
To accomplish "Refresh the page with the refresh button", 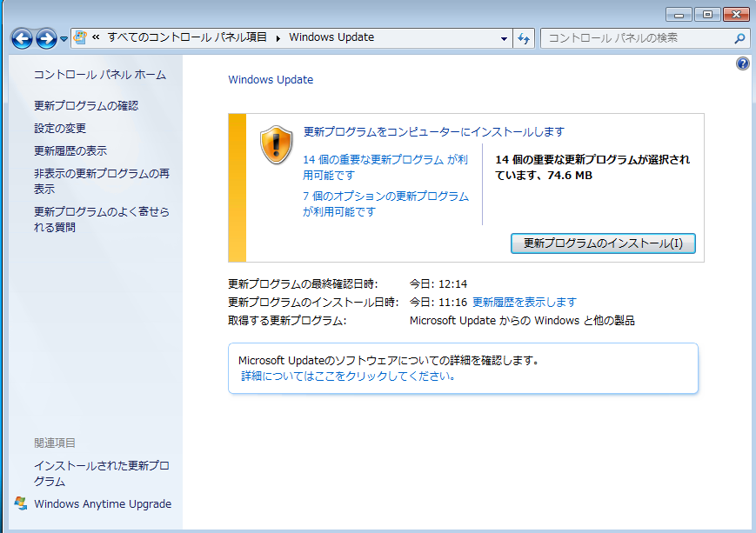I will coord(524,38).
